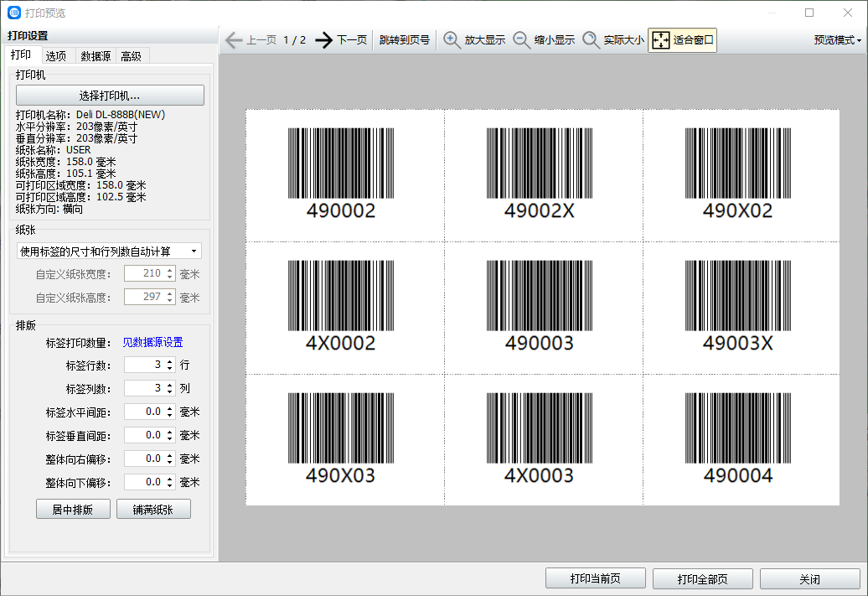Show actual size preview
Viewport: 868px width, 596px height.
[x=613, y=40]
